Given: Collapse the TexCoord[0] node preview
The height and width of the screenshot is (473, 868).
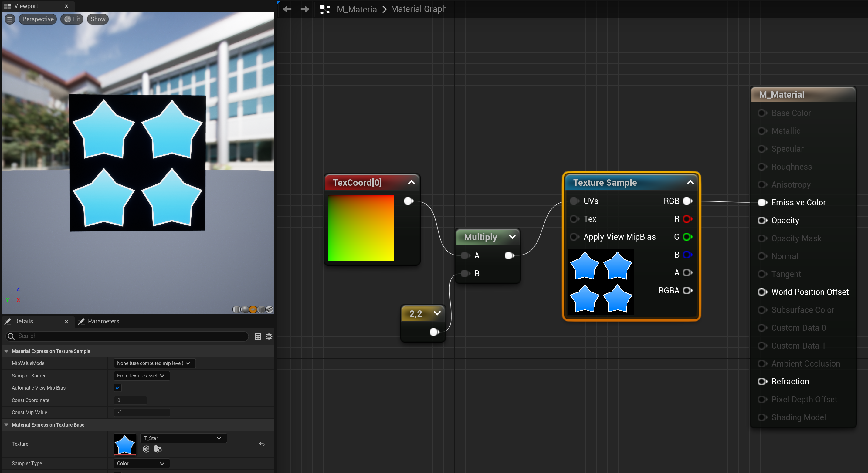Looking at the screenshot, I should point(412,182).
